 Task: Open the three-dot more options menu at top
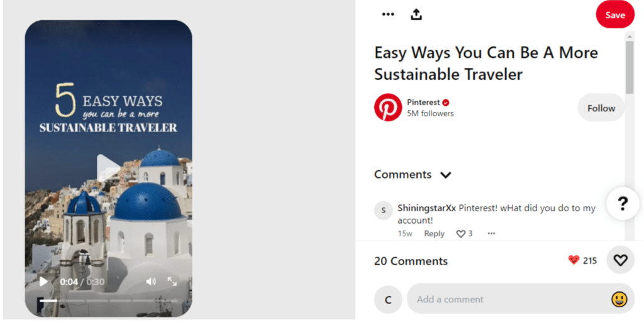(x=387, y=14)
